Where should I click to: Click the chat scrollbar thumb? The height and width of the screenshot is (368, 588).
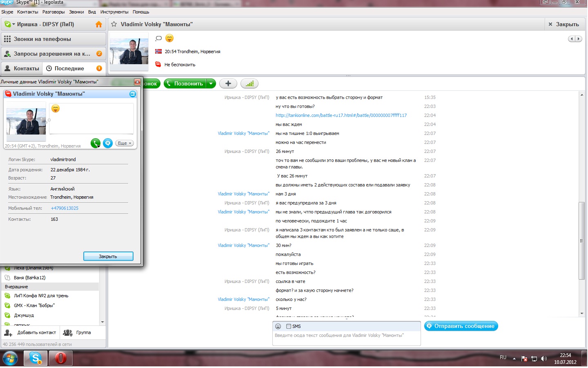click(582, 241)
